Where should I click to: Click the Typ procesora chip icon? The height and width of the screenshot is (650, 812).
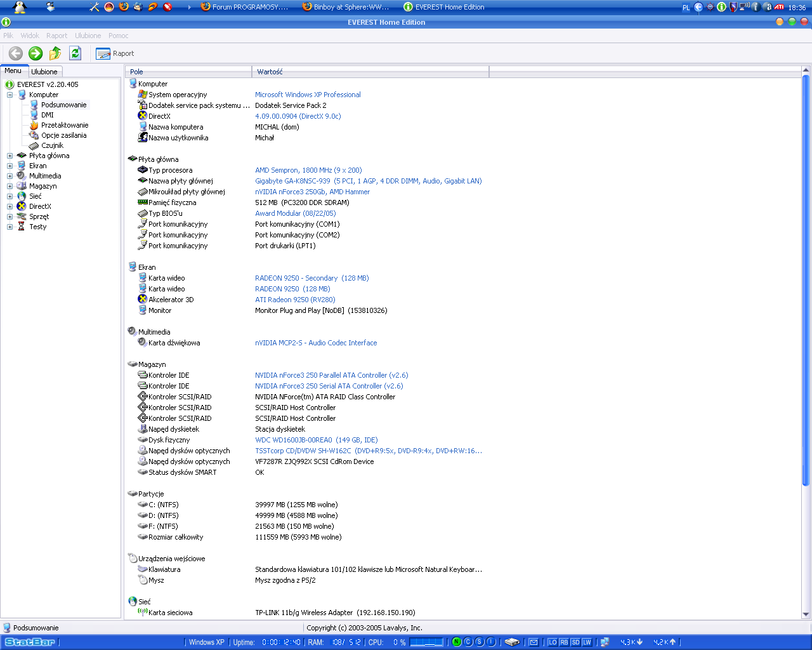pos(143,170)
